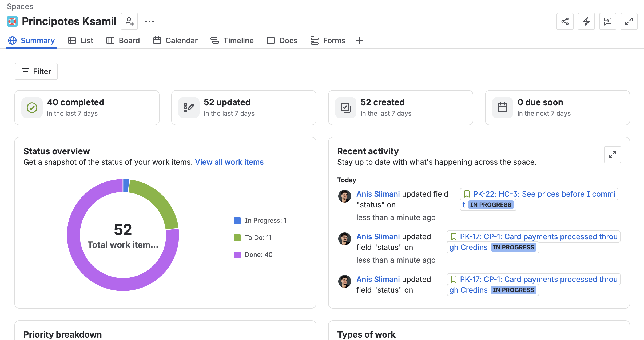Click the 0 due soon summary card
Viewport: 644px width, 340px height.
pyautogui.click(x=558, y=108)
